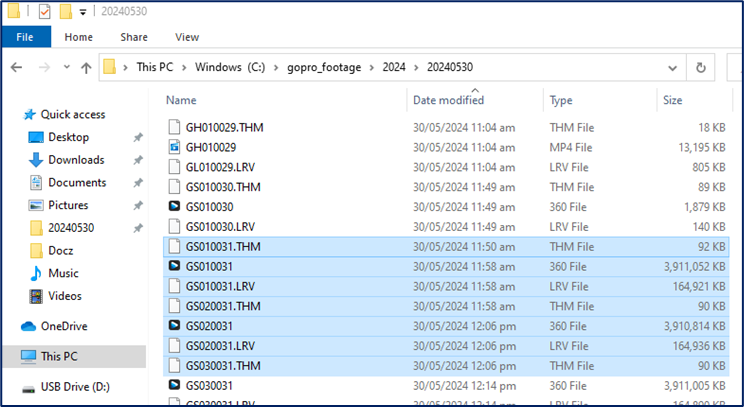Click the 2024 breadcrumb segment

click(x=394, y=67)
